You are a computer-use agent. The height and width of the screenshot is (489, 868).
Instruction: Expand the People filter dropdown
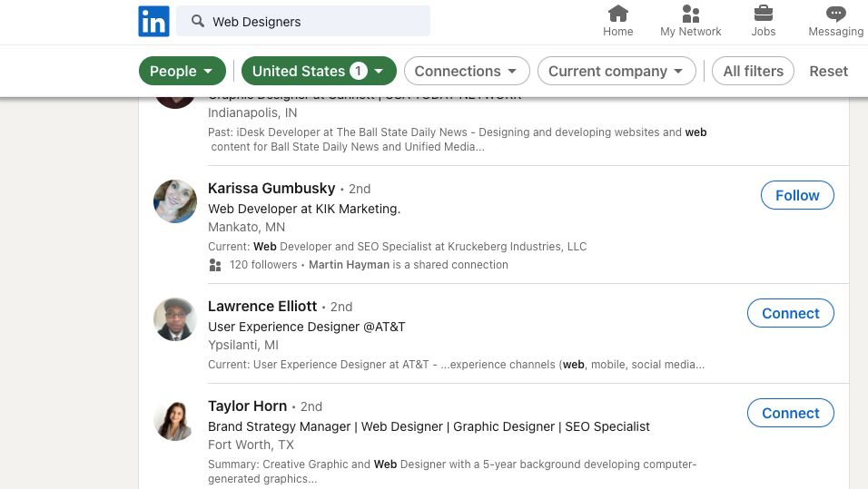tap(182, 71)
